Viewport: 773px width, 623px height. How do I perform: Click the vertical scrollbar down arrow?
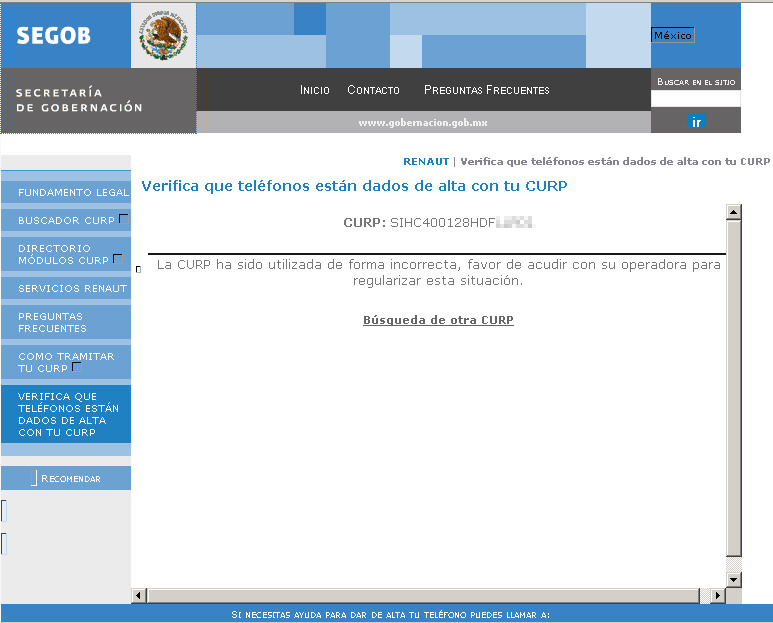[734, 580]
